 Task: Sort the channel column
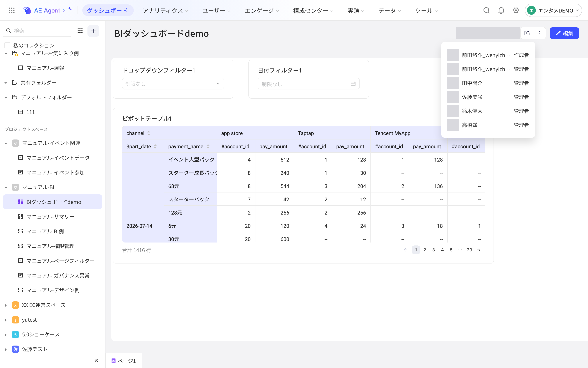[x=149, y=133]
